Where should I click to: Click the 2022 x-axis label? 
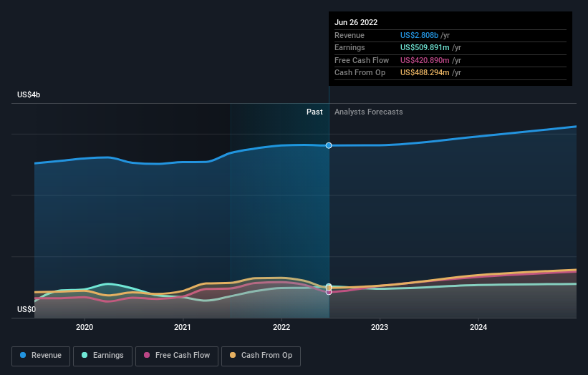point(281,327)
